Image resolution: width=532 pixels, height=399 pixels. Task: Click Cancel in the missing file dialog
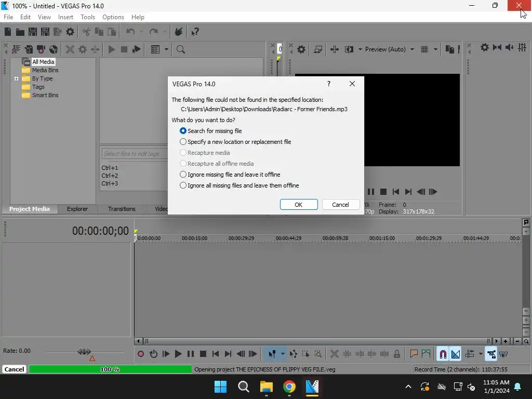(x=340, y=205)
